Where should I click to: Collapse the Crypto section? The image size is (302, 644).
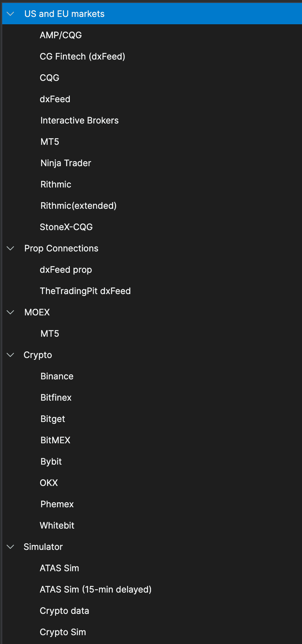coord(10,355)
